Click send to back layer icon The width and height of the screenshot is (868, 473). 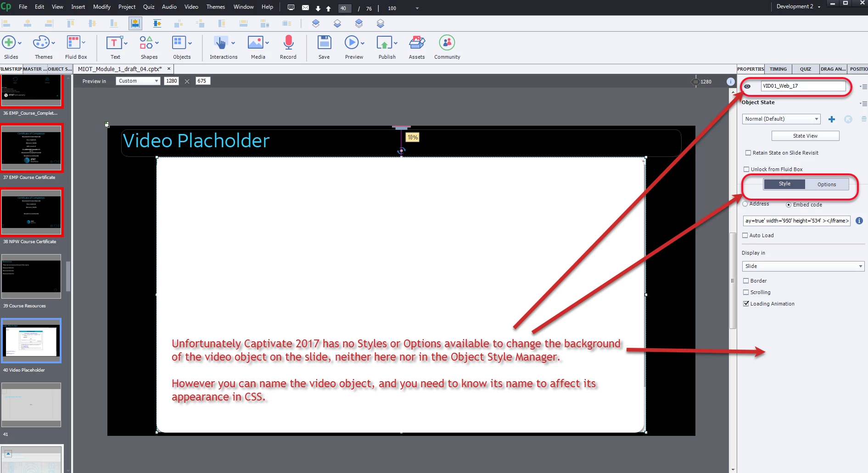[x=381, y=23]
